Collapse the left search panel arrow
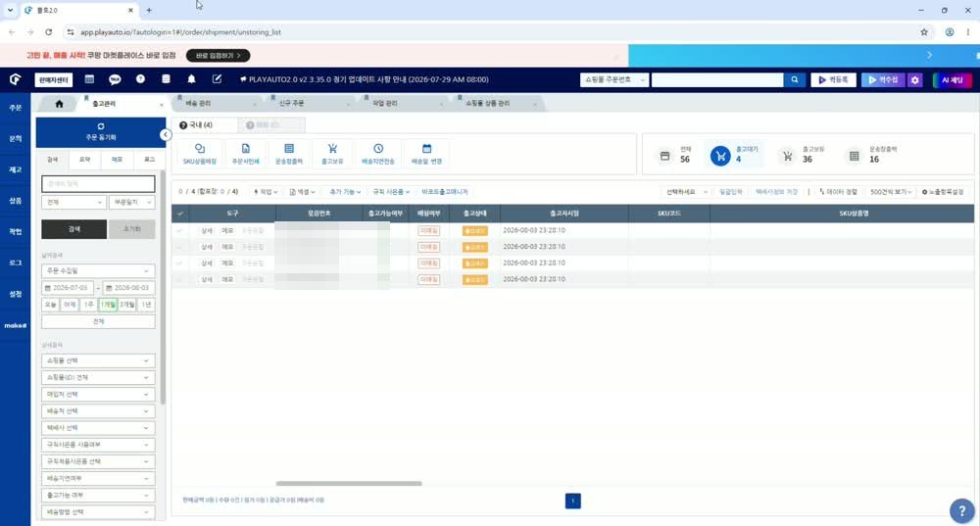The height and width of the screenshot is (526, 980). pyautogui.click(x=166, y=134)
